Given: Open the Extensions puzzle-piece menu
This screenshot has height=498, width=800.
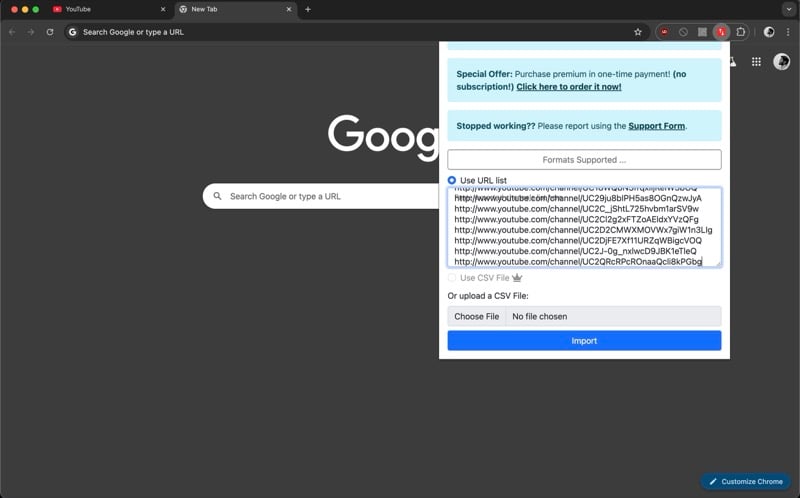Looking at the screenshot, I should pos(740,32).
